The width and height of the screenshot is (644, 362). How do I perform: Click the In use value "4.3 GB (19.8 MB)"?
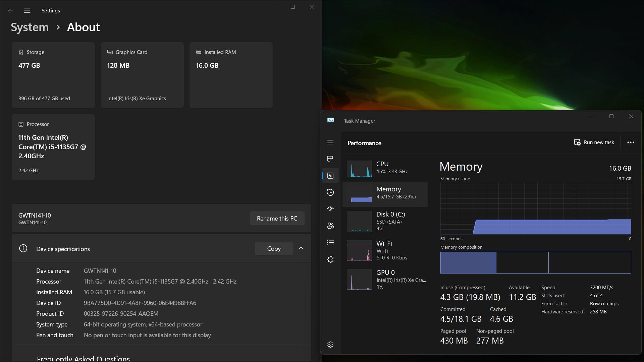pyautogui.click(x=470, y=297)
